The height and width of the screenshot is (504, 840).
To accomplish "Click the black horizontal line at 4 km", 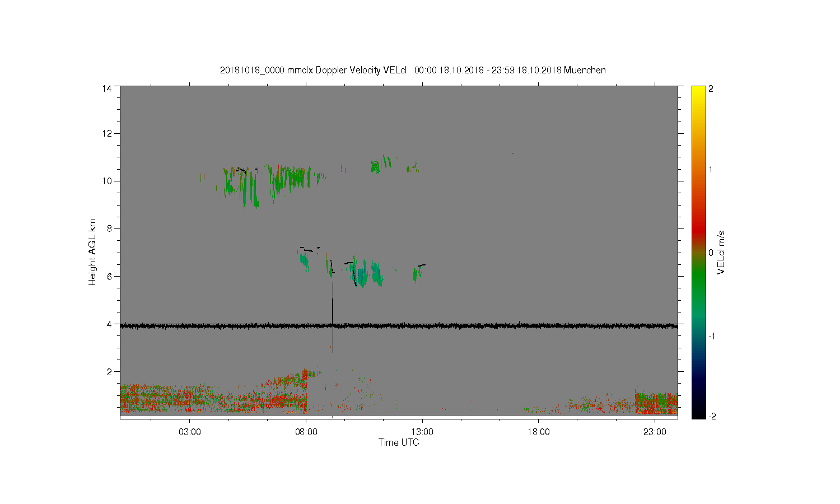I will [x=399, y=325].
